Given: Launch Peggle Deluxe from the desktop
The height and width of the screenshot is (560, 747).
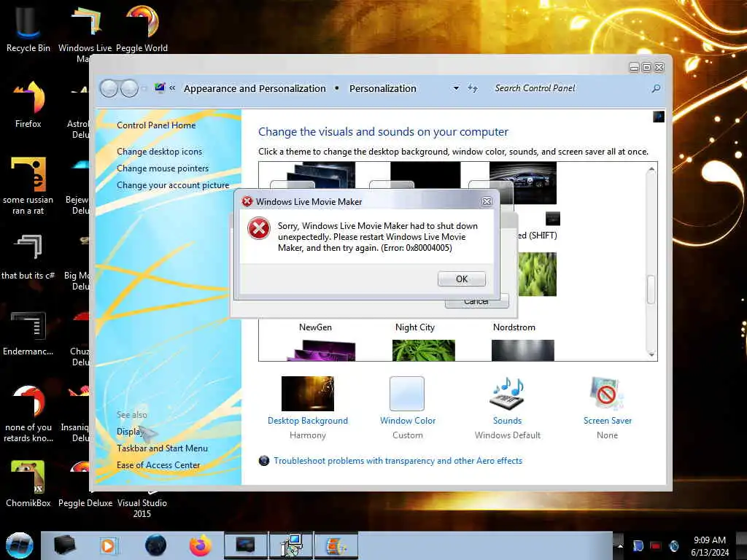Looking at the screenshot, I should 85,503.
